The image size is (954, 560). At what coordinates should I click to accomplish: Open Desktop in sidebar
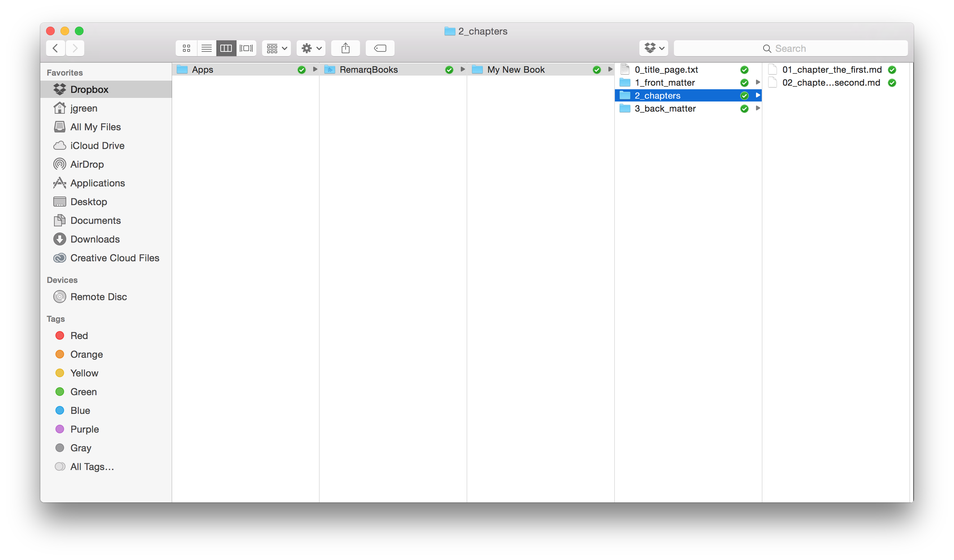coord(106,202)
